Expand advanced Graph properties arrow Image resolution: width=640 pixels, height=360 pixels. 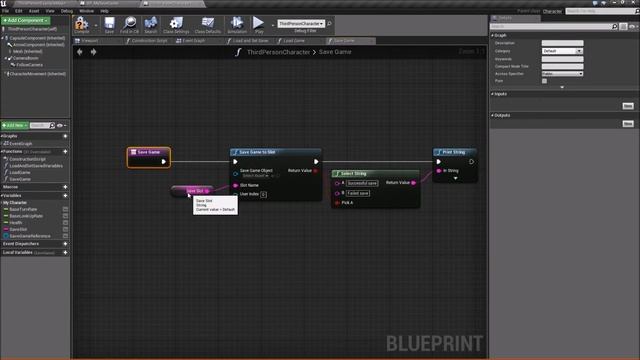pyautogui.click(x=562, y=87)
